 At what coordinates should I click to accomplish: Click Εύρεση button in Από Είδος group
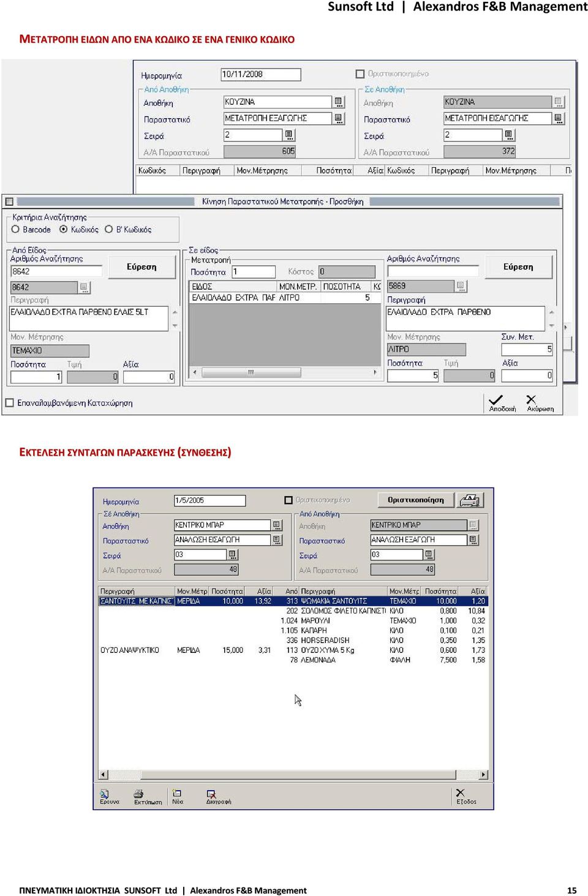[x=141, y=267]
